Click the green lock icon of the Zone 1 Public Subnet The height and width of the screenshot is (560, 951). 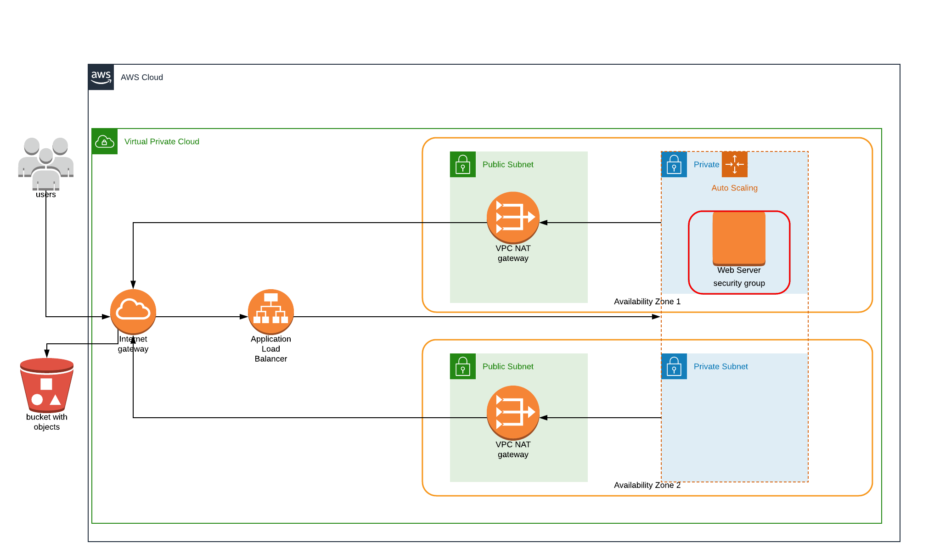(463, 164)
